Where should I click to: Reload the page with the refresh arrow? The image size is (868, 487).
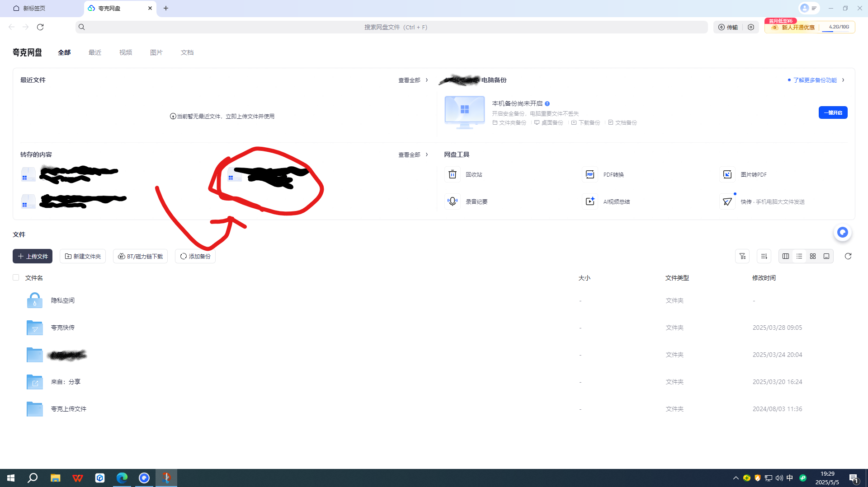coord(40,27)
